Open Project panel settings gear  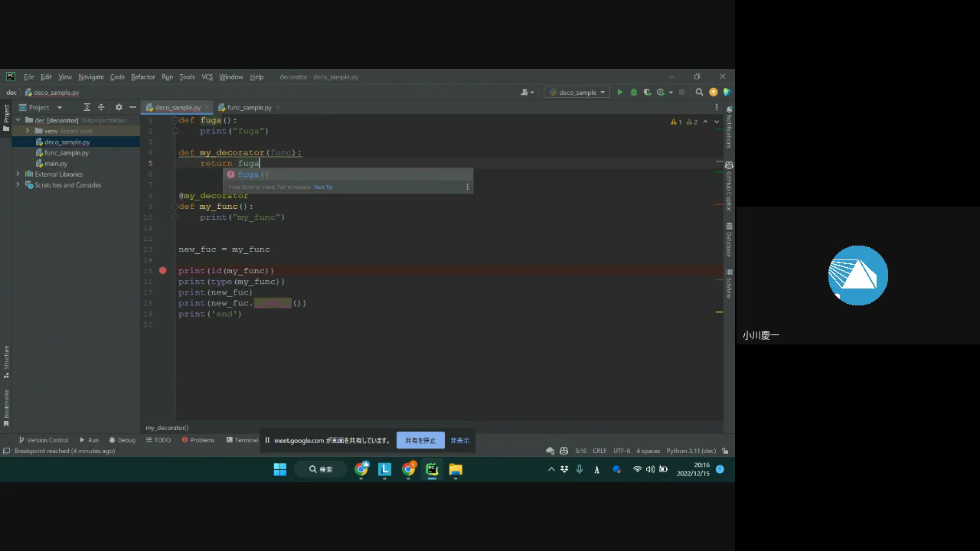[119, 108]
